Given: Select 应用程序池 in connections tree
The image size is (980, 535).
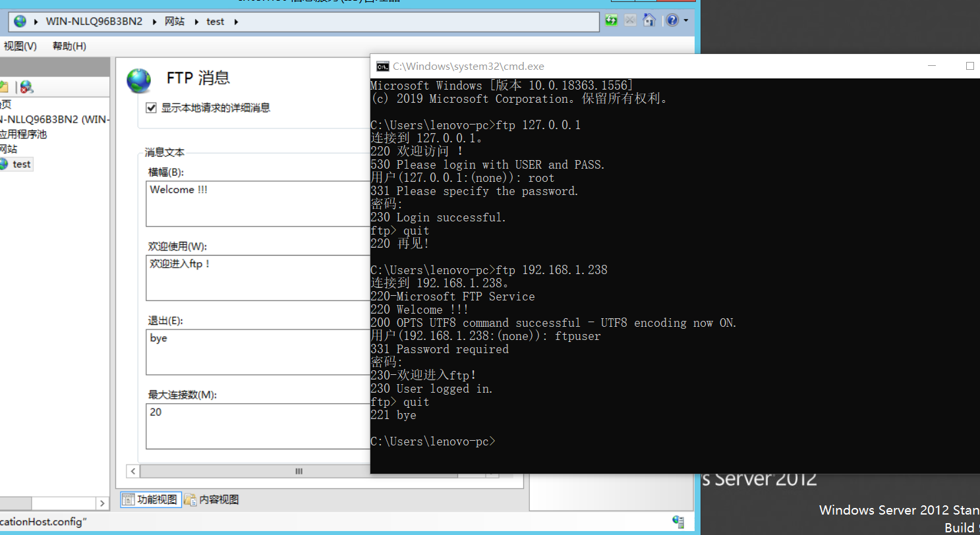Looking at the screenshot, I should tap(23, 134).
